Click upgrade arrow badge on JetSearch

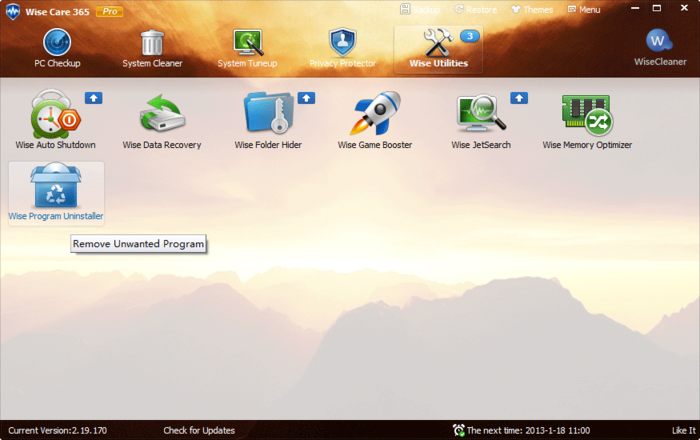point(519,98)
